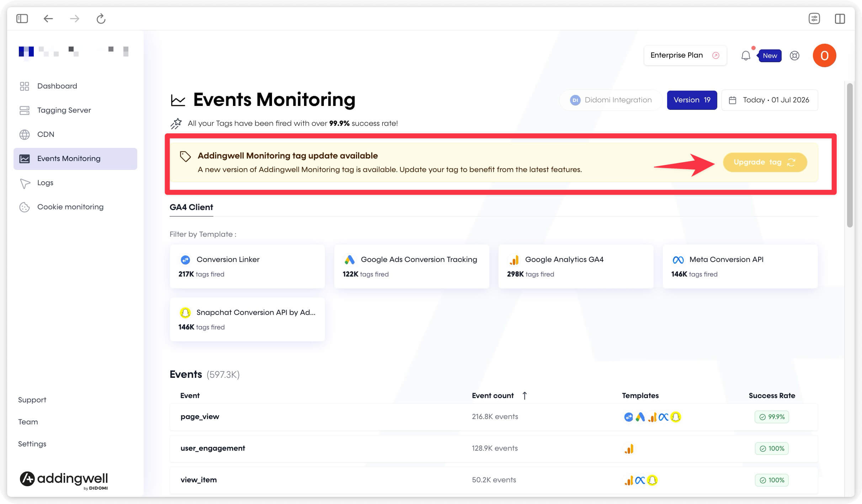Open the Today date picker
Screen dimensions: 862x504
[x=770, y=100]
